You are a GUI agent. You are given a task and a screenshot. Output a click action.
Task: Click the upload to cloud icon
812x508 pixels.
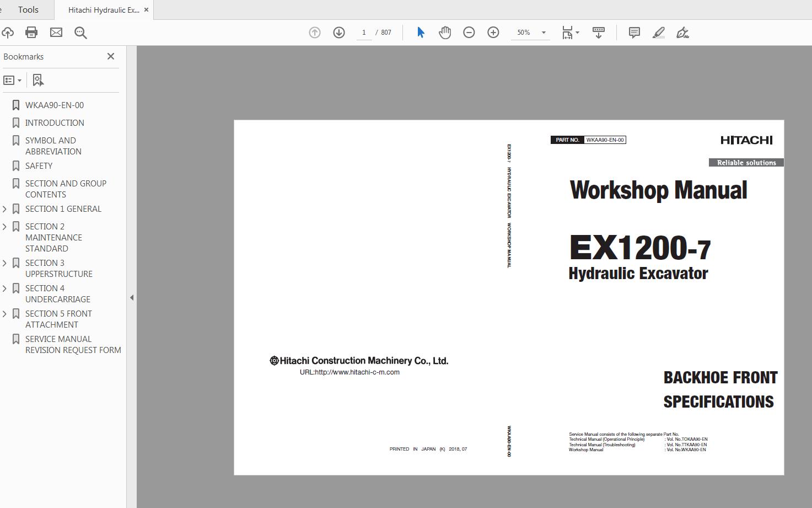(x=8, y=33)
